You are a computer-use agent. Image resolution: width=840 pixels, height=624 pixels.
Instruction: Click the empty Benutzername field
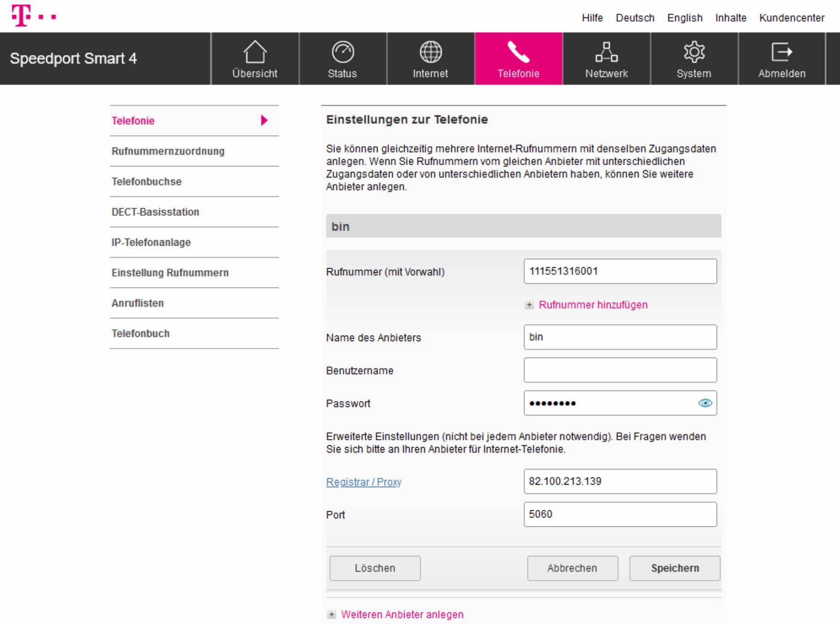pyautogui.click(x=620, y=370)
